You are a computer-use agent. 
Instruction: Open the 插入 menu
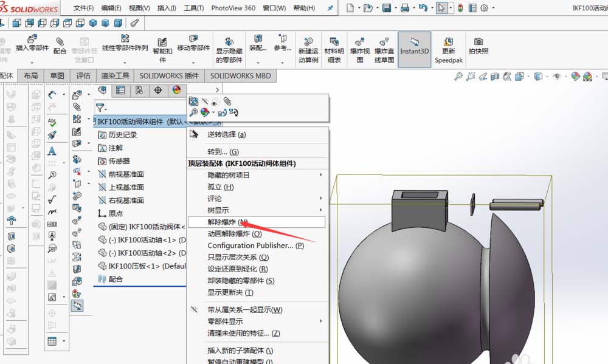[x=165, y=8]
